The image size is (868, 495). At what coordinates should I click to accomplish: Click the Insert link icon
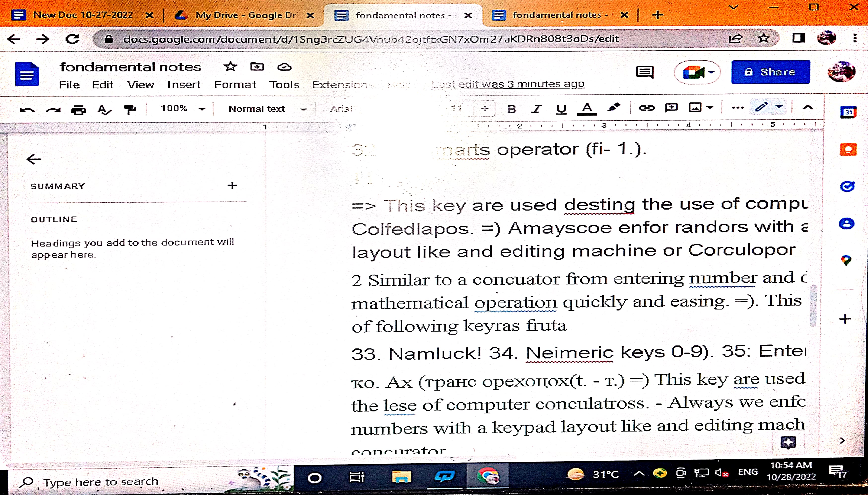[646, 108]
